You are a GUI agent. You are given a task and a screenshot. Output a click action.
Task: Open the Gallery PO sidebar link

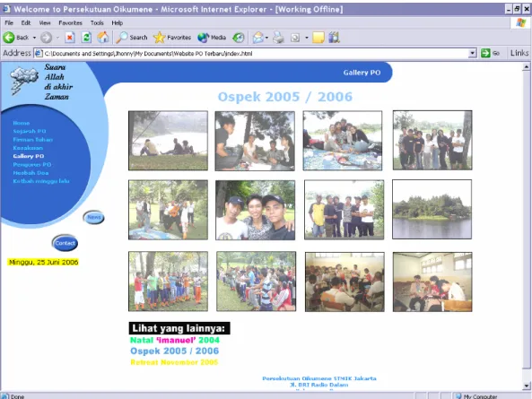[x=29, y=156]
